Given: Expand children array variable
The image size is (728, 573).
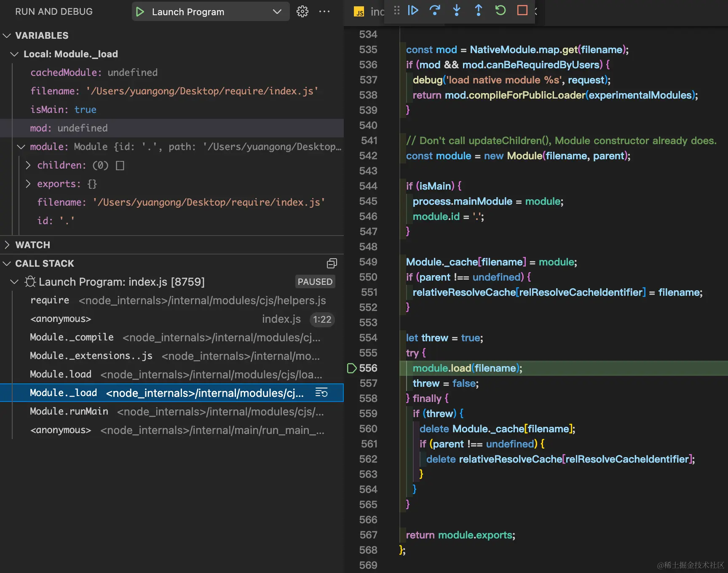Looking at the screenshot, I should 28,165.
